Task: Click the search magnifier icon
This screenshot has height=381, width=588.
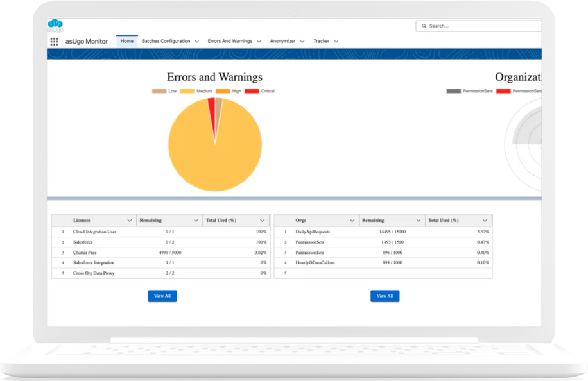Action: (424, 26)
